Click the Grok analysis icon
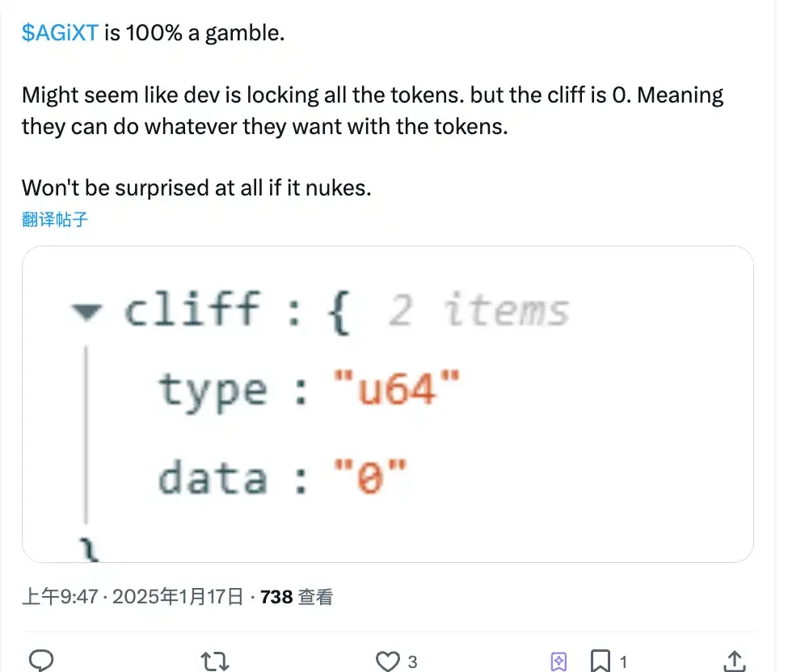 [558, 661]
